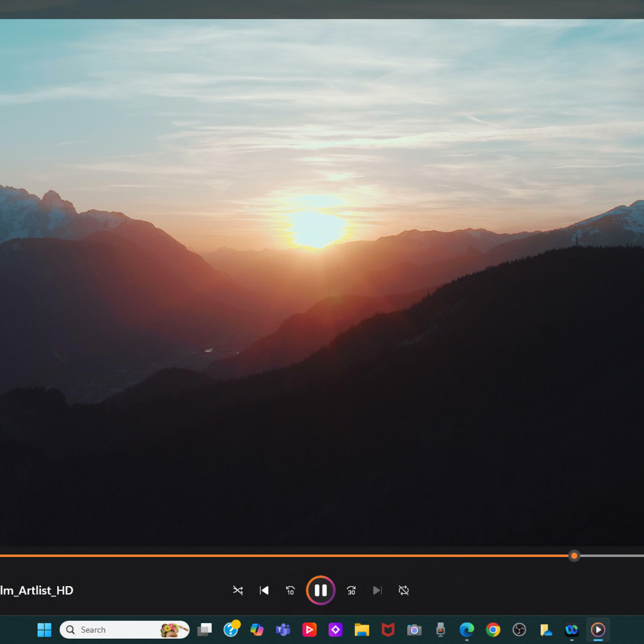Pause the video playback
The image size is (644, 644).
(x=320, y=590)
